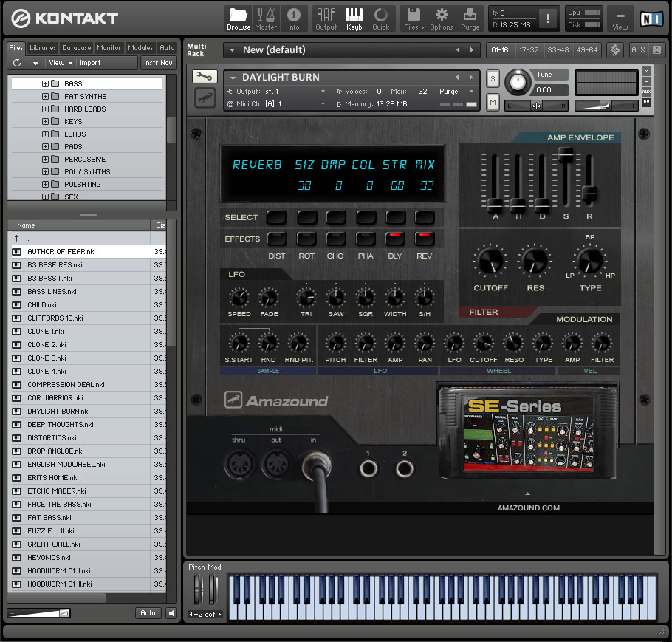672x642 pixels.
Task: Solo the DAYLIGHT BURN instrument
Action: [x=493, y=78]
